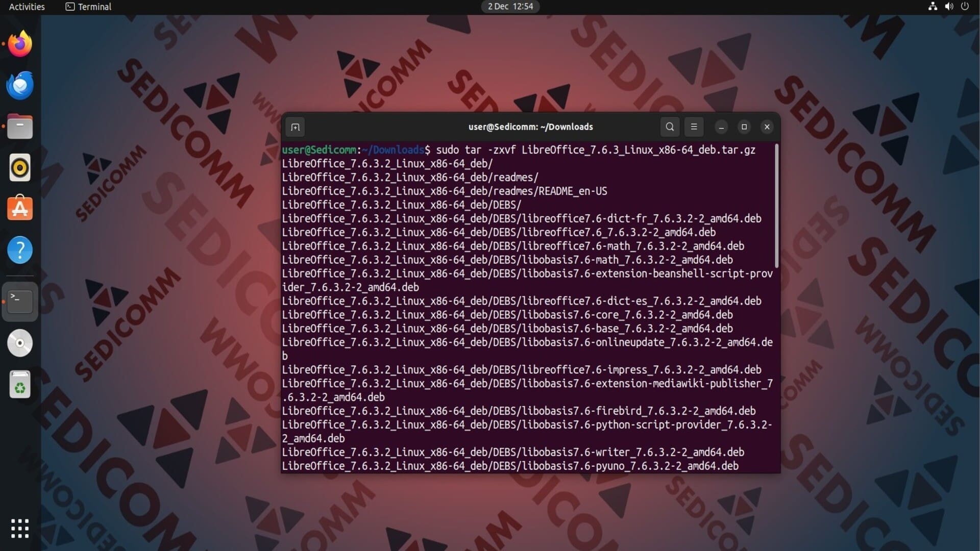Image resolution: width=980 pixels, height=551 pixels.
Task: Click the user@Sedicomm prompt text
Action: 319,150
